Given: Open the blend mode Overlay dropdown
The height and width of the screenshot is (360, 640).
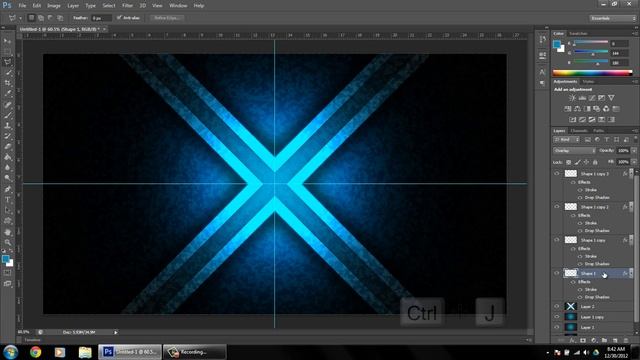Looking at the screenshot, I should coord(574,151).
